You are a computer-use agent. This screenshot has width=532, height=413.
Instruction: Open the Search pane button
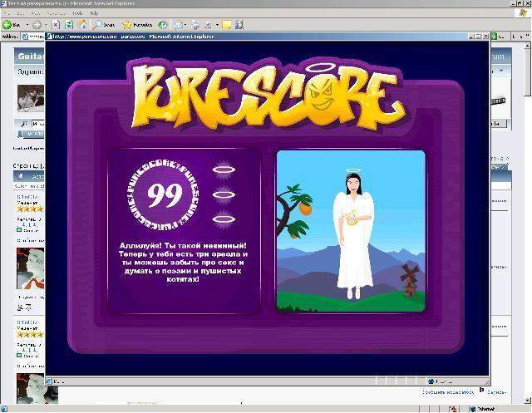105,25
